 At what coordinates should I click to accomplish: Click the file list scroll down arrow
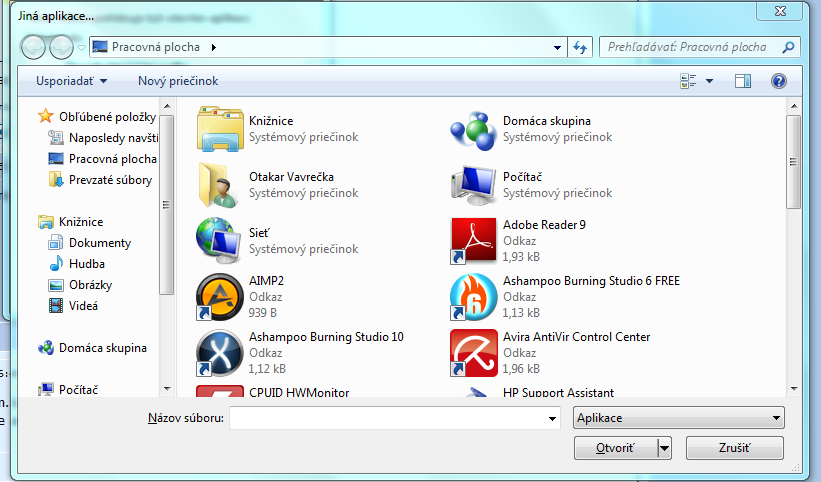794,389
